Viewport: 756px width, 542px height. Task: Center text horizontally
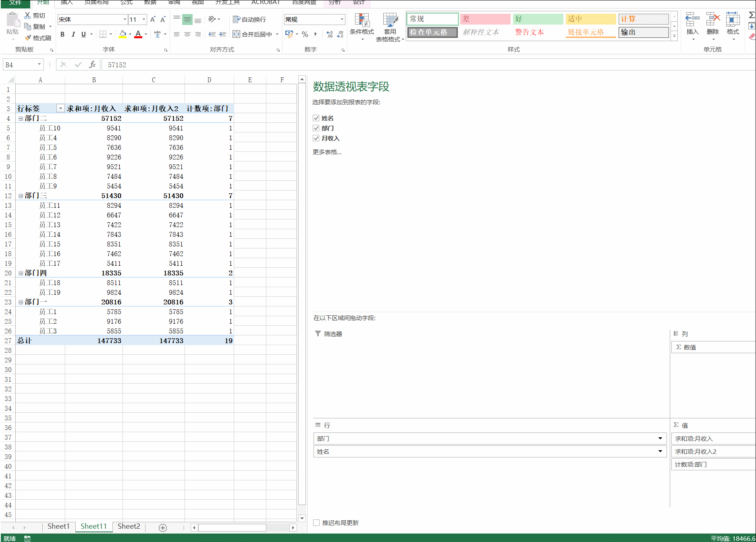pyautogui.click(x=187, y=34)
